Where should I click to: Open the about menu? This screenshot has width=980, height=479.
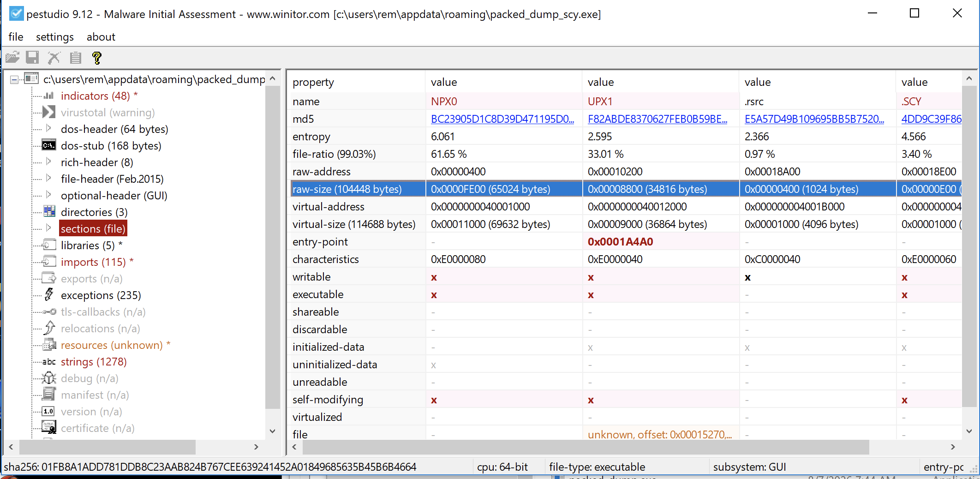101,37
